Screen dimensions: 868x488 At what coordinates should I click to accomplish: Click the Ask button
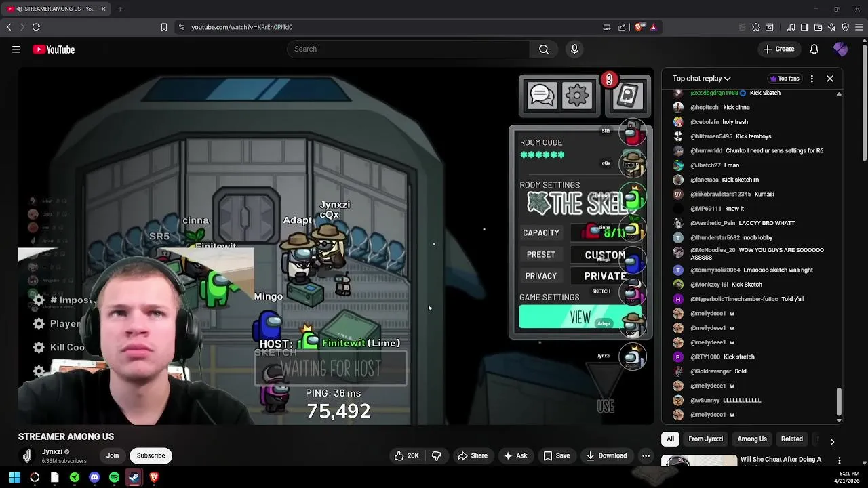coord(515,455)
